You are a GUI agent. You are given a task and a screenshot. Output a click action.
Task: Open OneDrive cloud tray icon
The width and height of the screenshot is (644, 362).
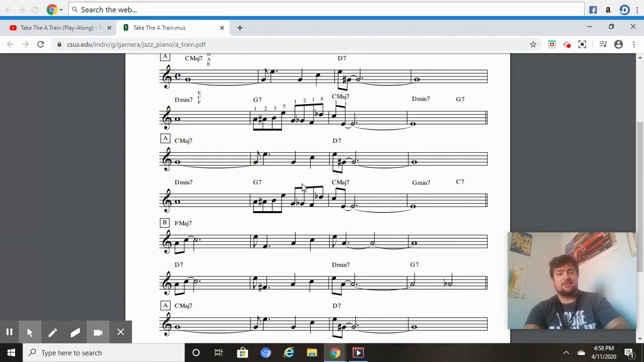pyautogui.click(x=581, y=352)
